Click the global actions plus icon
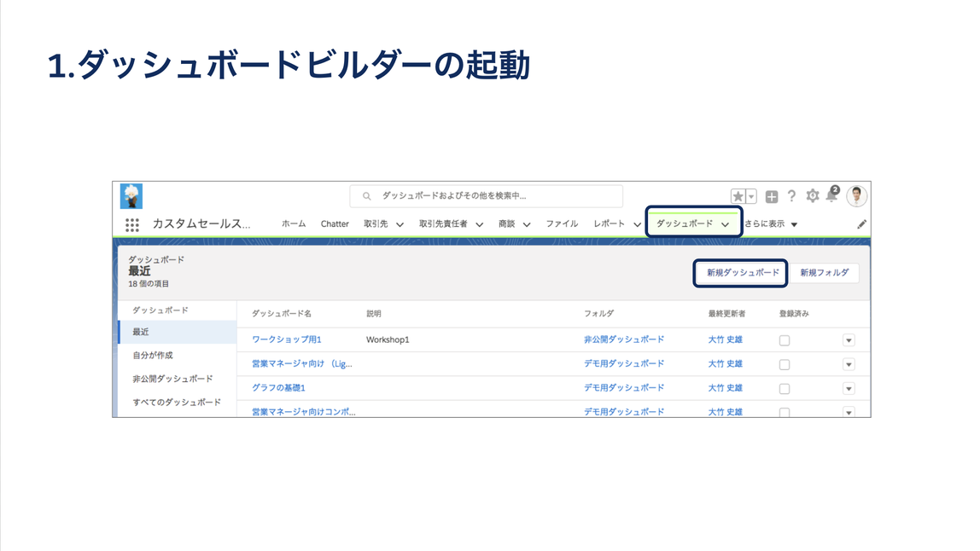This screenshot has width=980, height=551. [772, 197]
